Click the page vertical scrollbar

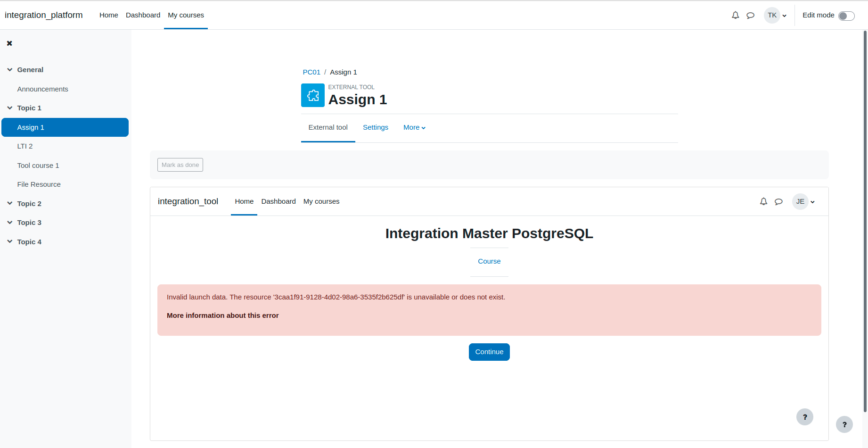(865, 222)
